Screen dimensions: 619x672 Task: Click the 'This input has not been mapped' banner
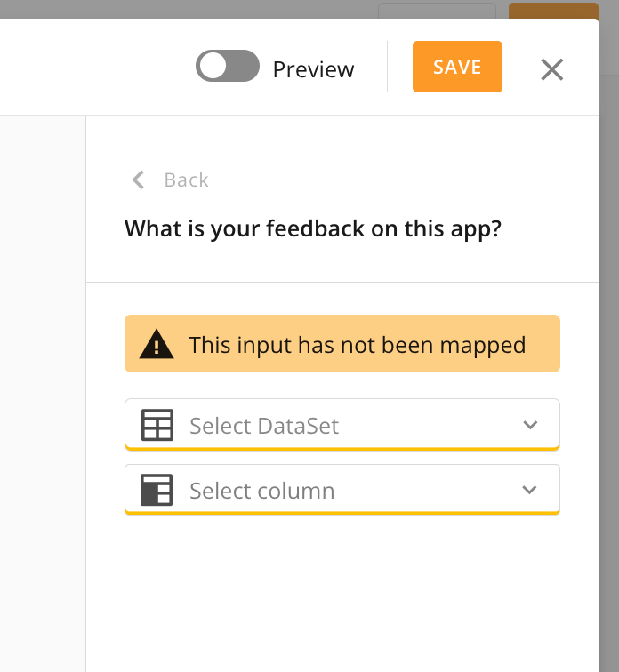(x=357, y=344)
